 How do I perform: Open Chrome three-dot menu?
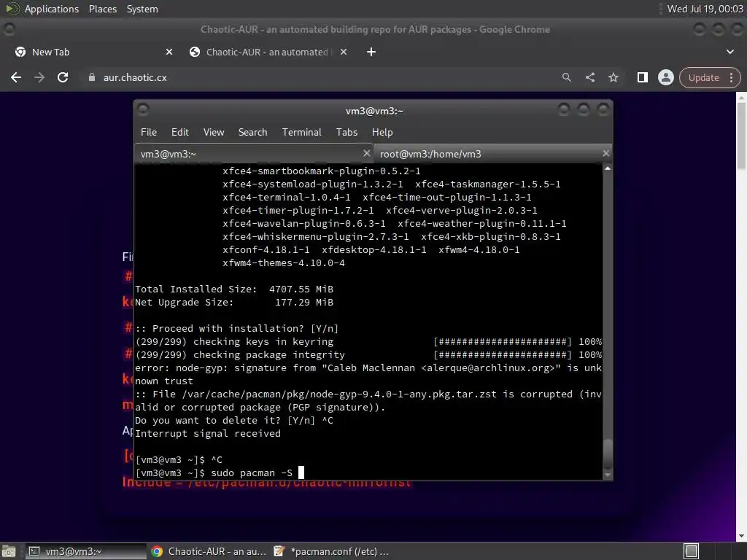(x=731, y=77)
